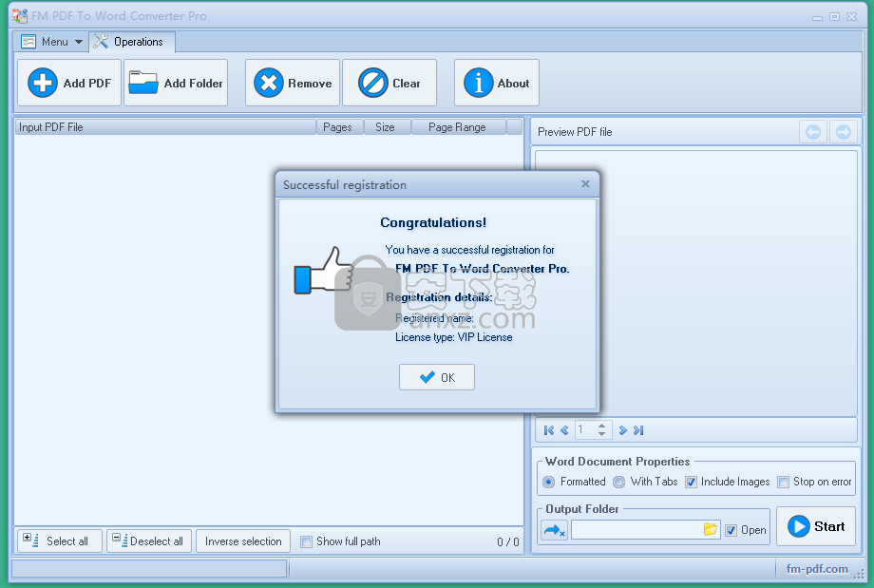The image size is (874, 588).
Task: Sort by the Pages column header
Action: [340, 127]
